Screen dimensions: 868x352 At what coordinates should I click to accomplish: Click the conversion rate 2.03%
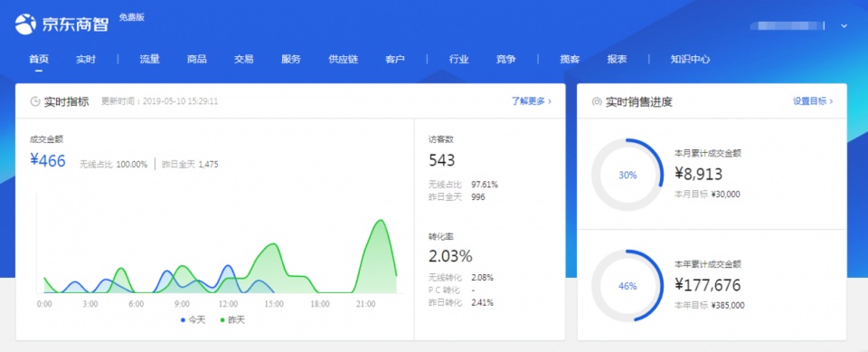click(x=450, y=256)
